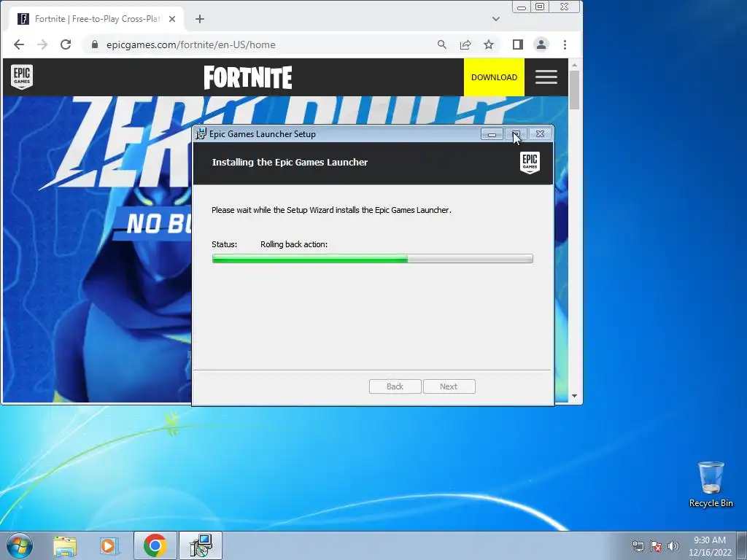
Task: Click the Chrome taskbar icon
Action: tap(155, 545)
